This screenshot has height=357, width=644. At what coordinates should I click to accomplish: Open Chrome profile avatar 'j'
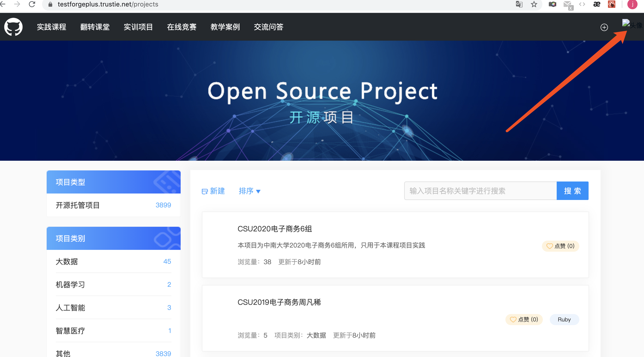coord(632,4)
